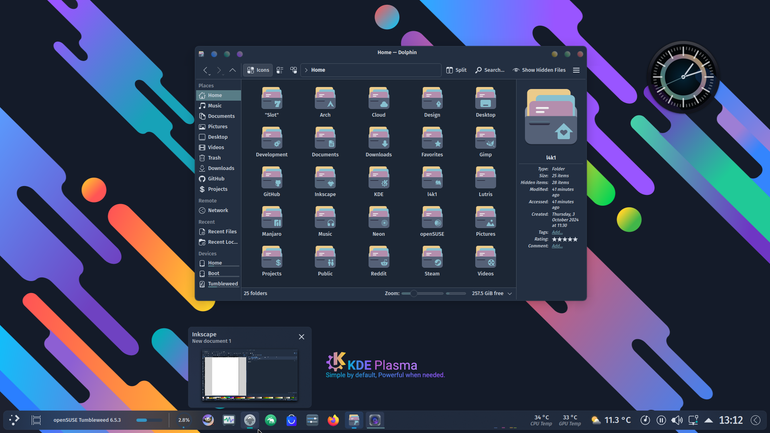Launch Firefox from the taskbar
Screen dimensions: 770x433
pos(333,420)
